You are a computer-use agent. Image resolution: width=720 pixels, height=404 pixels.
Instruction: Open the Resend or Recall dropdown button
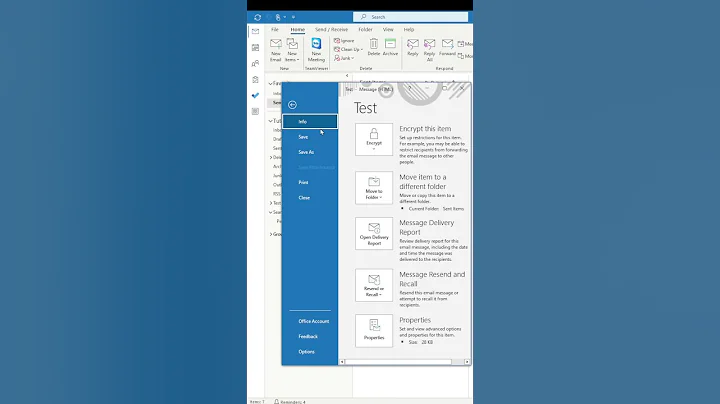pos(374,285)
